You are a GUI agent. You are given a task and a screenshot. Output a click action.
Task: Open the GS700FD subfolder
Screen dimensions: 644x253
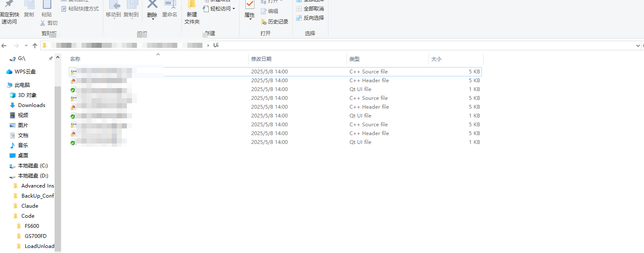pyautogui.click(x=32, y=236)
